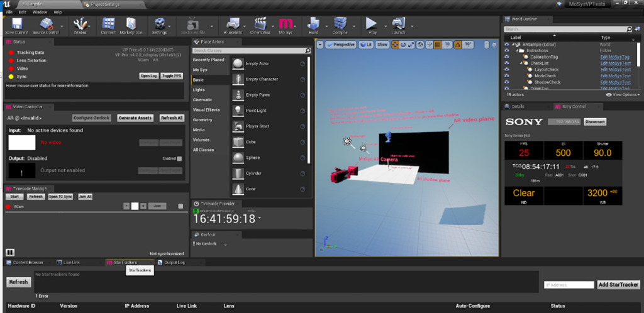
Task: Switch to the Output Log tab
Action: pos(176,262)
